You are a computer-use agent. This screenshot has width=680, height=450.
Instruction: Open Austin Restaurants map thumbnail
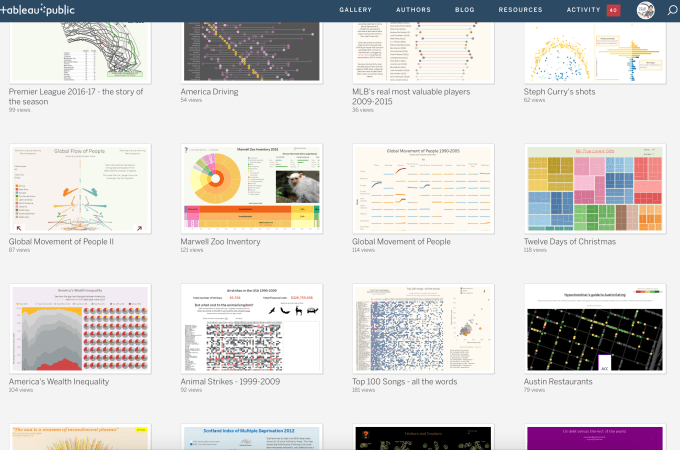pyautogui.click(x=595, y=329)
